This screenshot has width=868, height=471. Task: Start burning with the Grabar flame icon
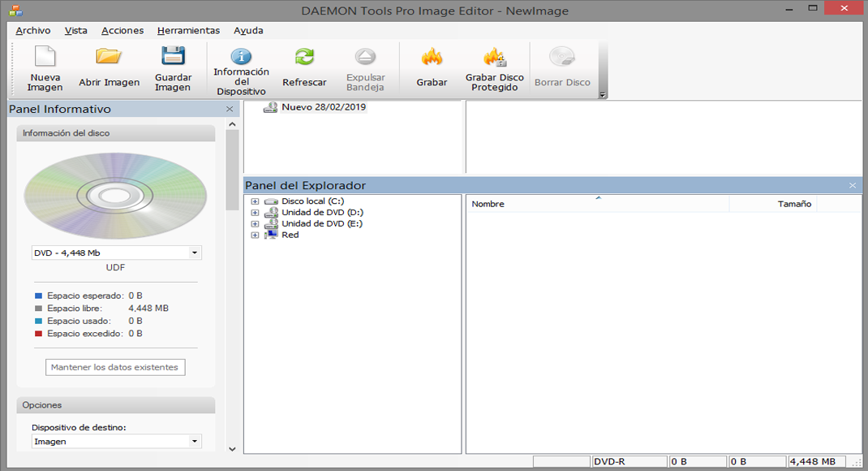[x=432, y=56]
